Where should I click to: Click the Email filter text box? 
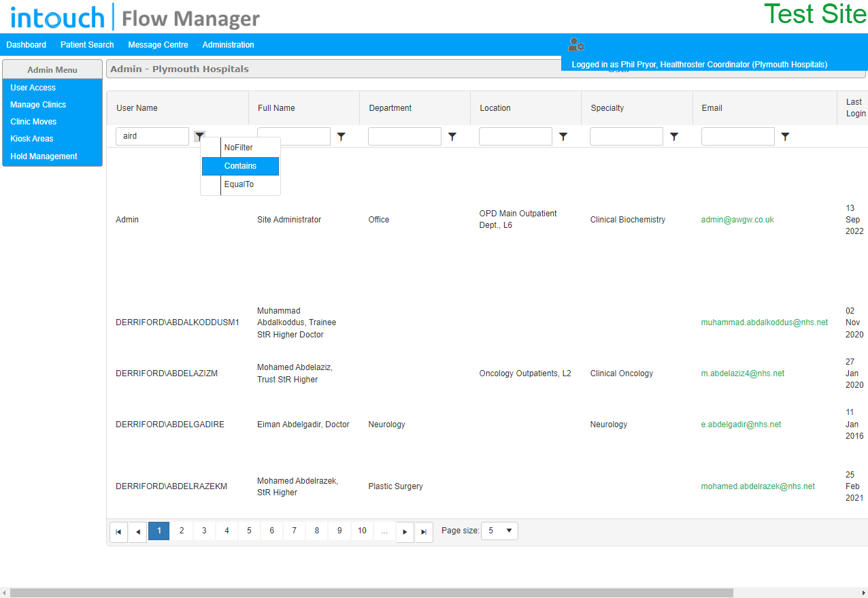[x=738, y=137]
